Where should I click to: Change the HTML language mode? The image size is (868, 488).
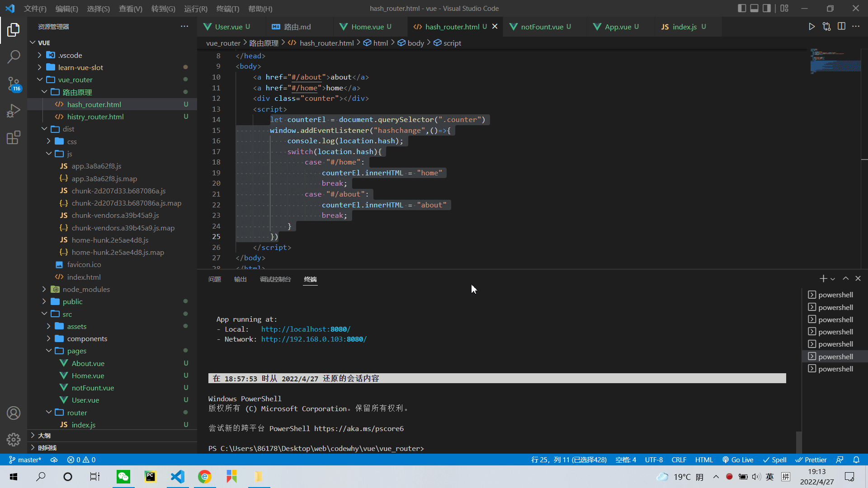(x=704, y=460)
